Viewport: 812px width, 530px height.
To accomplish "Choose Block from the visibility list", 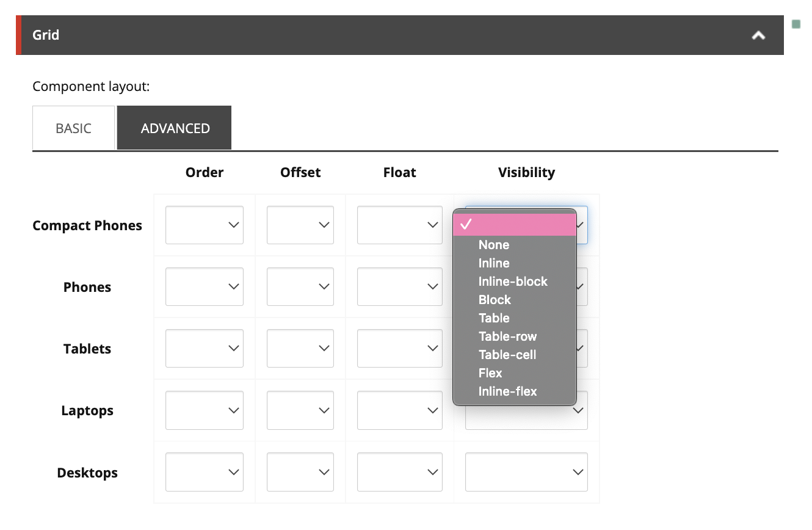I will 515,300.
